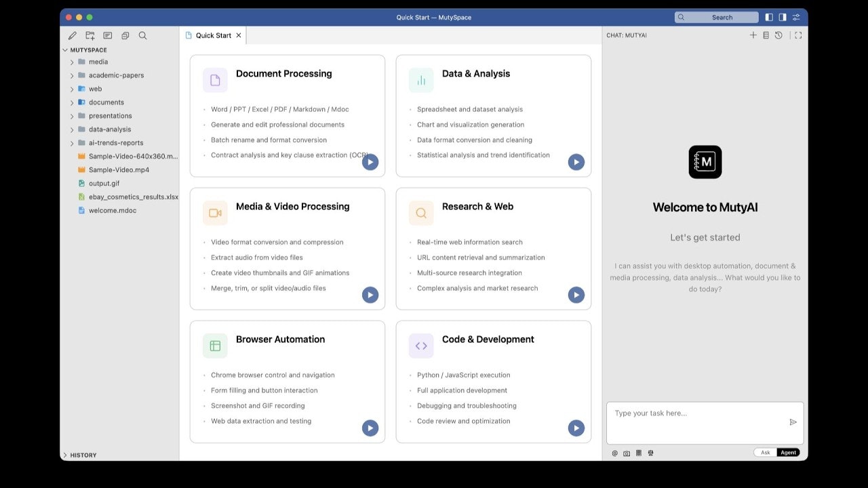Open the chat history clock icon
The image size is (868, 488).
click(778, 35)
